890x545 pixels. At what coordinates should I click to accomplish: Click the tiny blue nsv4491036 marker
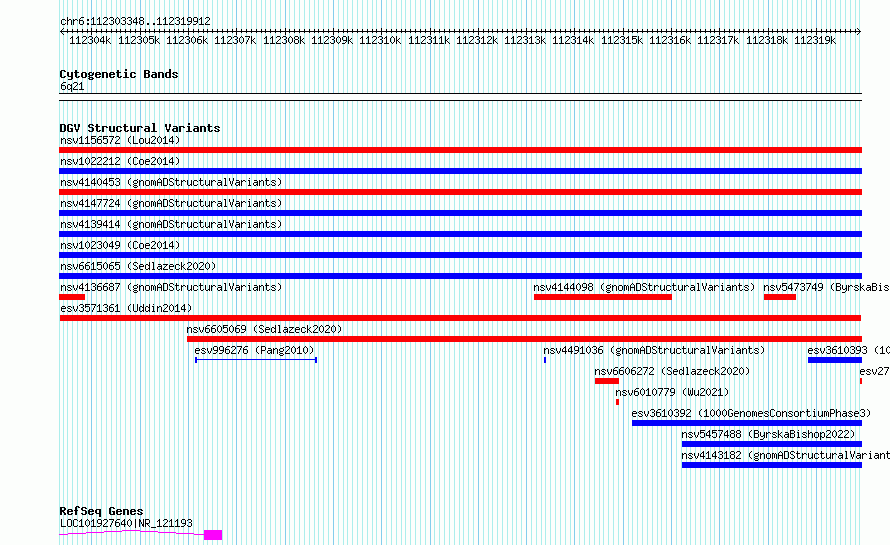545,360
